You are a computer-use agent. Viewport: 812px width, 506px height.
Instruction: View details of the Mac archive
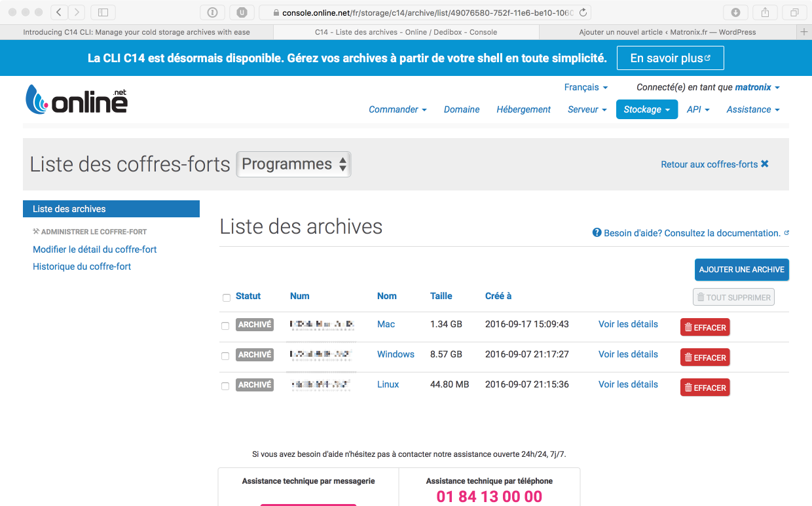pos(628,324)
